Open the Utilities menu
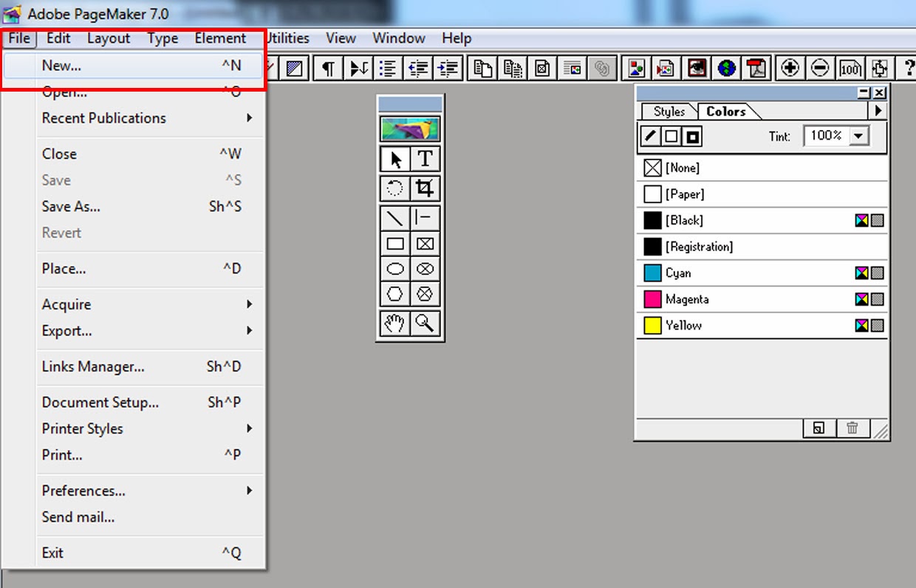 click(x=288, y=38)
